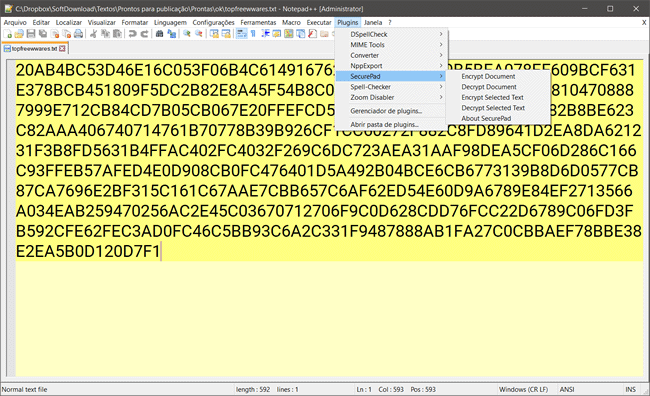The image size is (650, 396).
Task: Click the Synchronize horizontal scrolling icon
Action: (226, 34)
